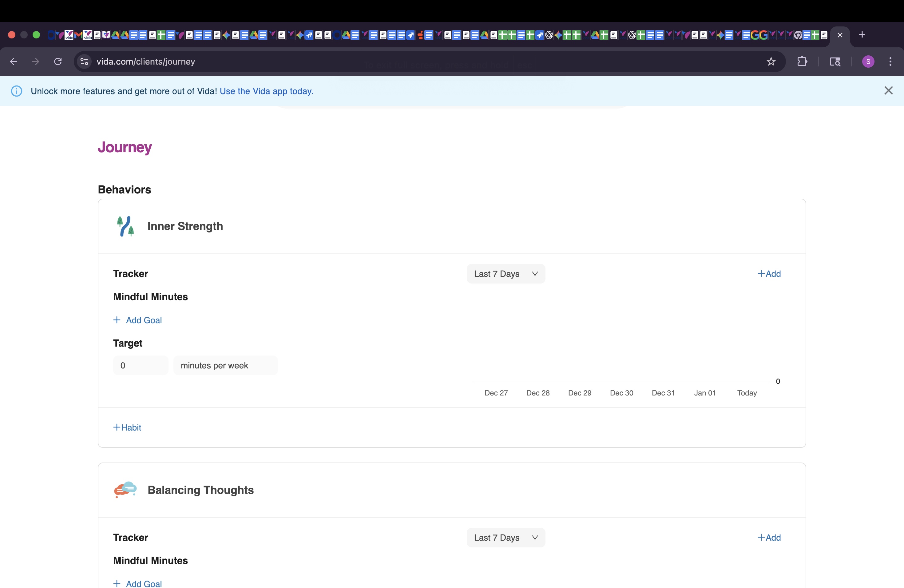The height and width of the screenshot is (588, 904).
Task: Open the profile avatar S
Action: [868, 62]
